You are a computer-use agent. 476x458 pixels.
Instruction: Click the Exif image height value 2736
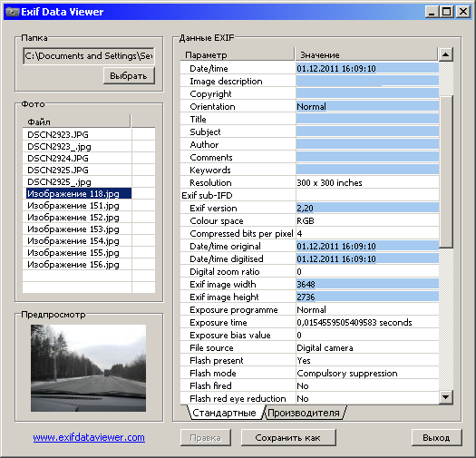pyautogui.click(x=367, y=297)
